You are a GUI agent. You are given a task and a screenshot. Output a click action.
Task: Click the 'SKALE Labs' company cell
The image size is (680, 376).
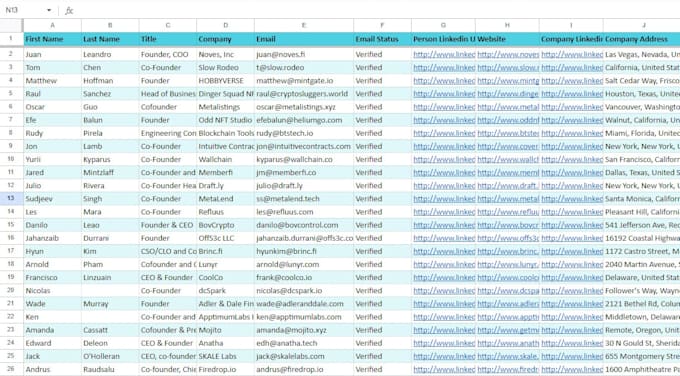pos(226,356)
